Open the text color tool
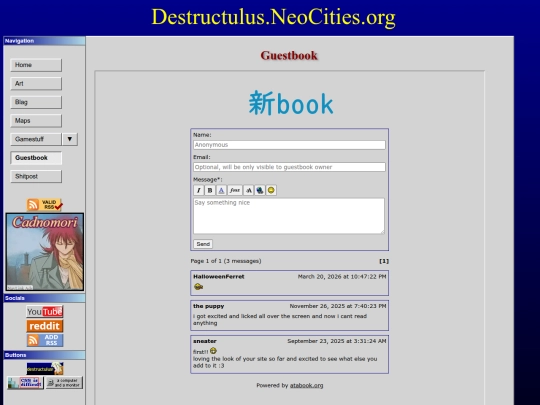The width and height of the screenshot is (540, 405). tap(221, 190)
